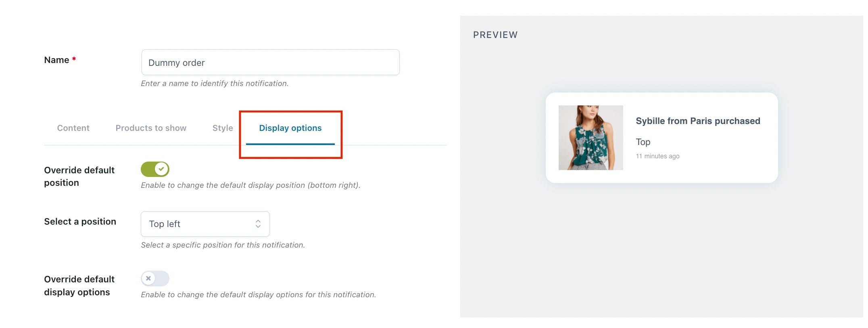
Task: Click the checkmark icon on the position toggle
Action: click(x=161, y=169)
